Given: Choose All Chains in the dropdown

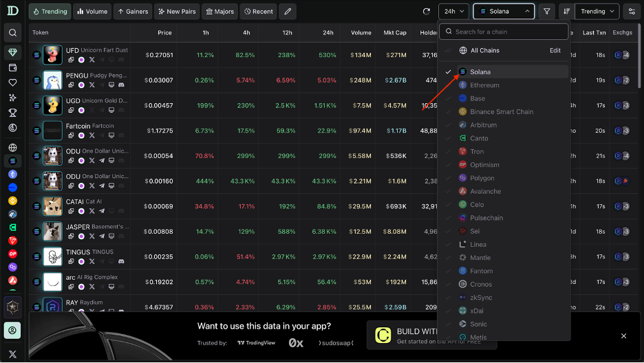Looking at the screenshot, I should (x=484, y=50).
